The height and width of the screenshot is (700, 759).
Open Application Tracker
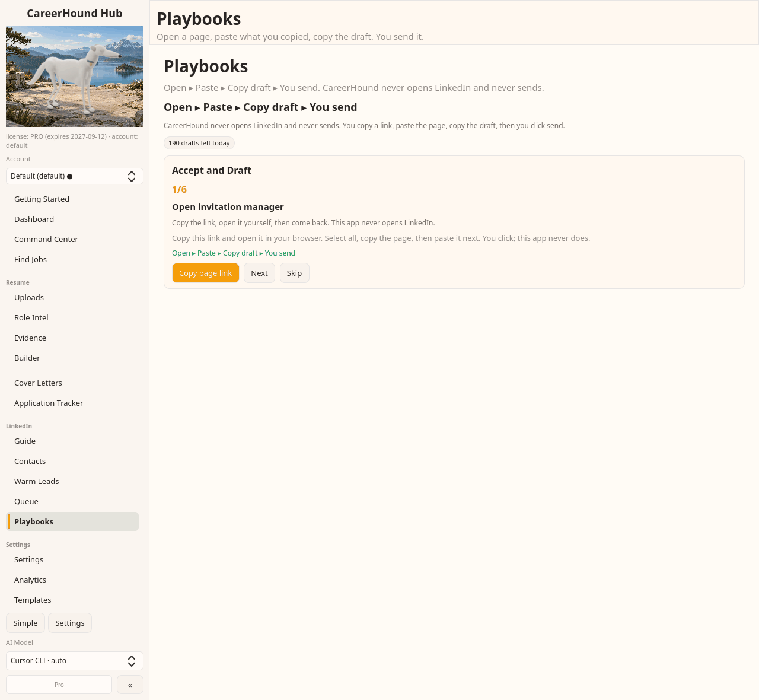tap(72, 403)
